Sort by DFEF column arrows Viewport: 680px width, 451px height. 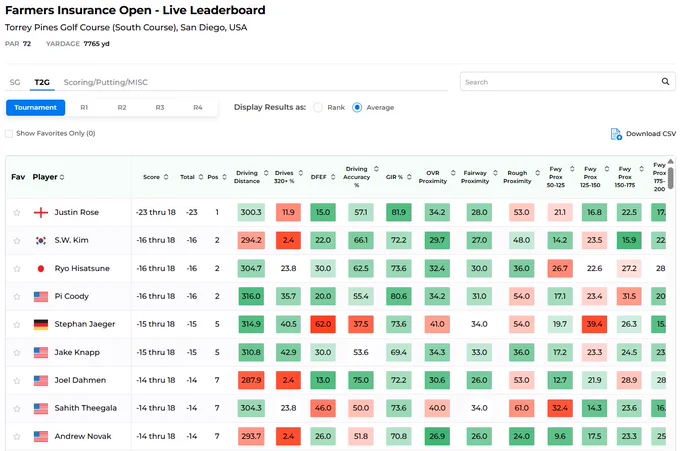pos(333,177)
